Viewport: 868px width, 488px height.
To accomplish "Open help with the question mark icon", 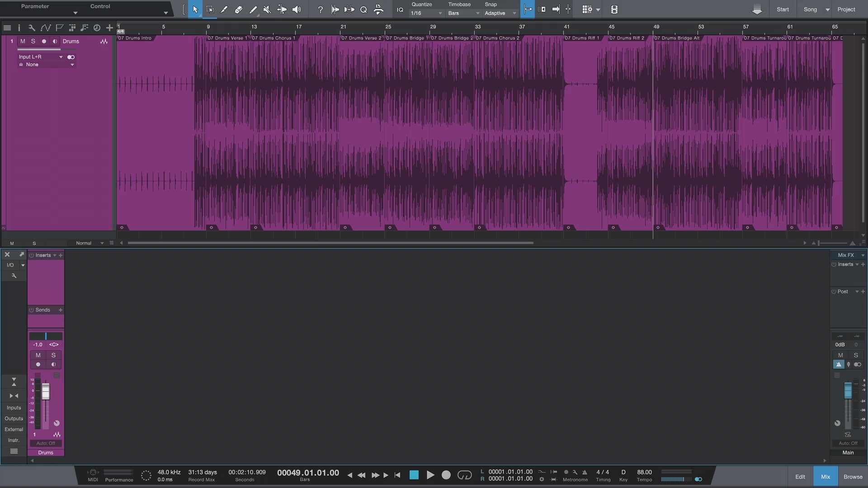I will click(321, 9).
